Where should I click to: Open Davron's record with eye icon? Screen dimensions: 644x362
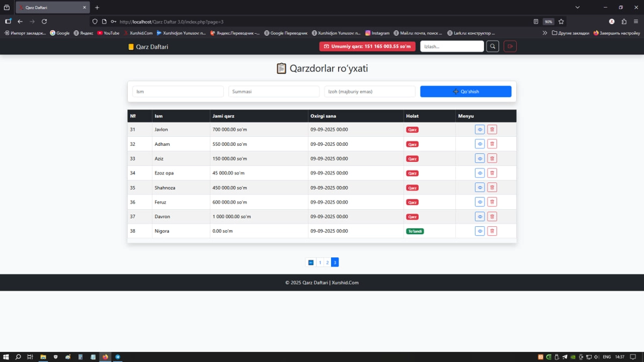(480, 217)
